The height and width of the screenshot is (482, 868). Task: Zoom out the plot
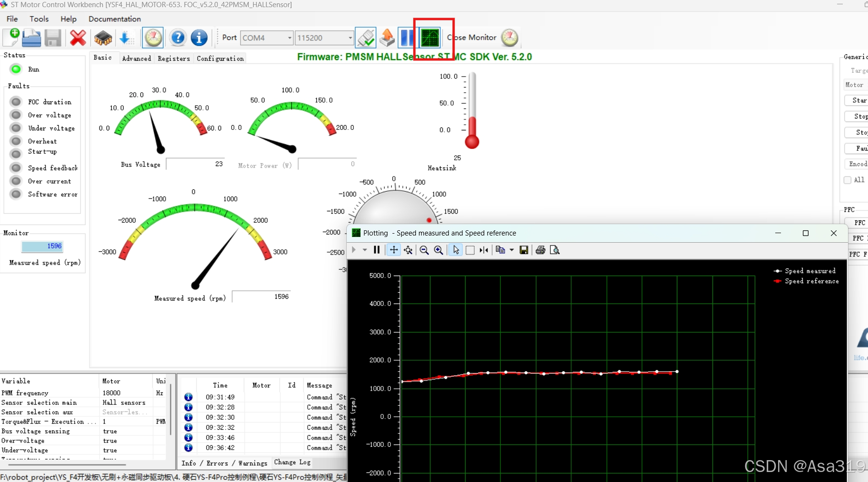point(424,250)
